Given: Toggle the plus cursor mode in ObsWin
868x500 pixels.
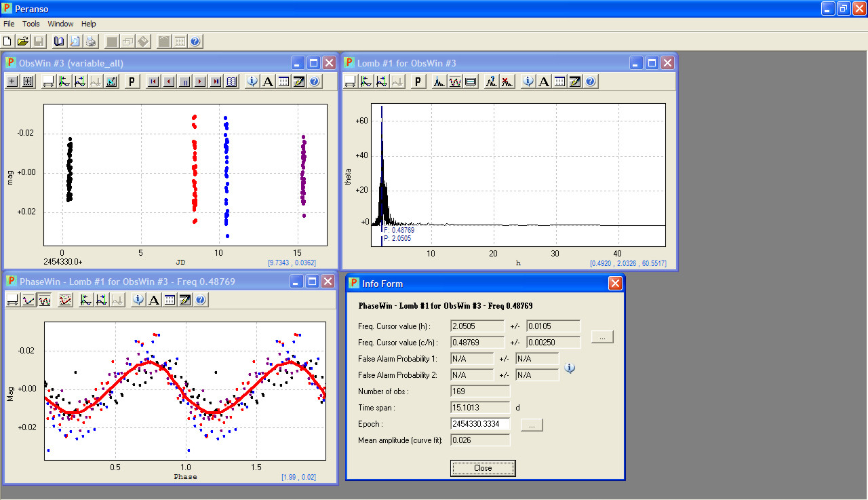Looking at the screenshot, I should click(x=12, y=82).
